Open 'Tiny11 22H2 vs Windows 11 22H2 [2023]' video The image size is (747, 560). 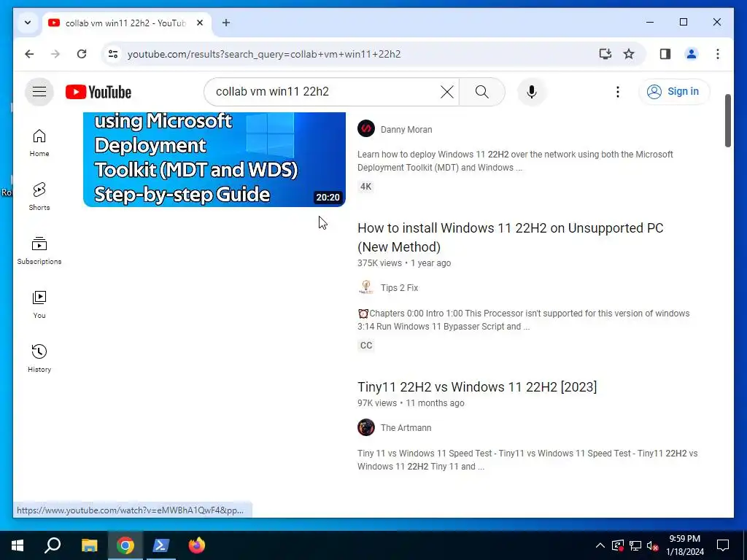coord(477,386)
